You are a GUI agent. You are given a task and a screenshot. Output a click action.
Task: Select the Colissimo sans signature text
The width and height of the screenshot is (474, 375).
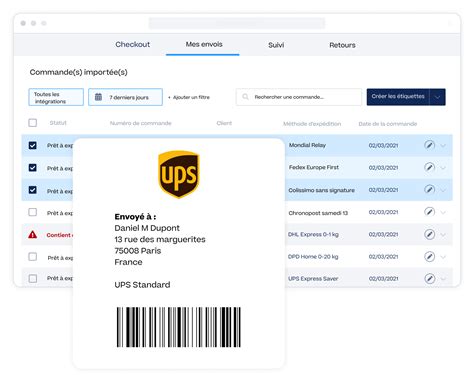tap(321, 190)
